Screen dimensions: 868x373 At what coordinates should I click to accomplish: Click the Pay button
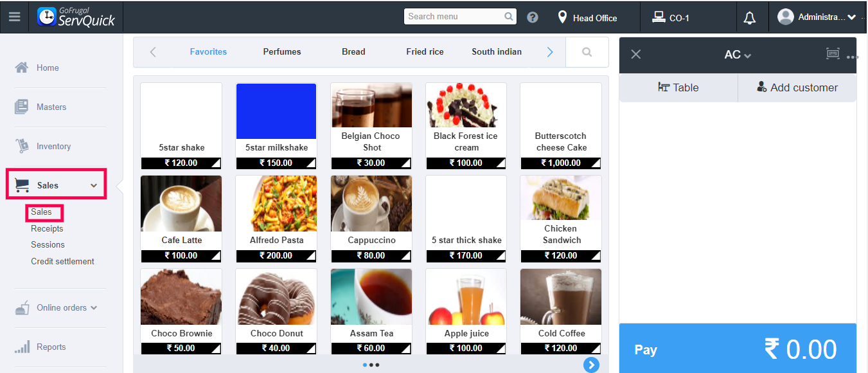pos(738,349)
